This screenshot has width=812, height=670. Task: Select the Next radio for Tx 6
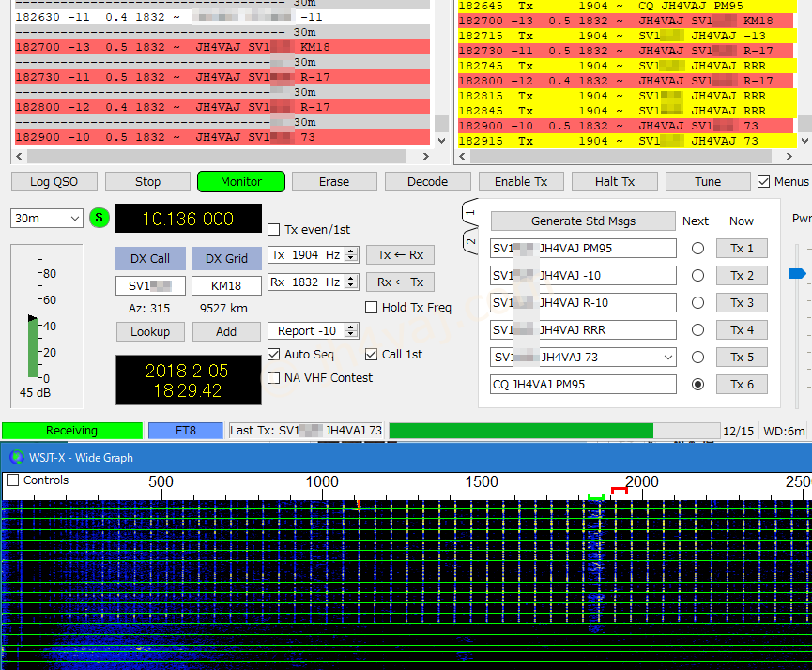point(697,384)
